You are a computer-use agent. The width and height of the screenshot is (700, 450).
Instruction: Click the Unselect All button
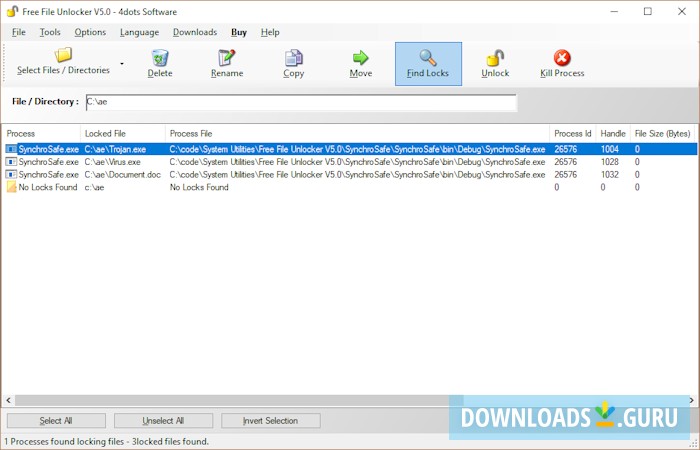click(163, 421)
